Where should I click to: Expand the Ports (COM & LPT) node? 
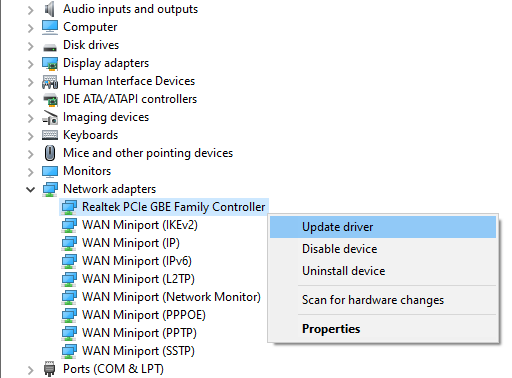(x=30, y=370)
